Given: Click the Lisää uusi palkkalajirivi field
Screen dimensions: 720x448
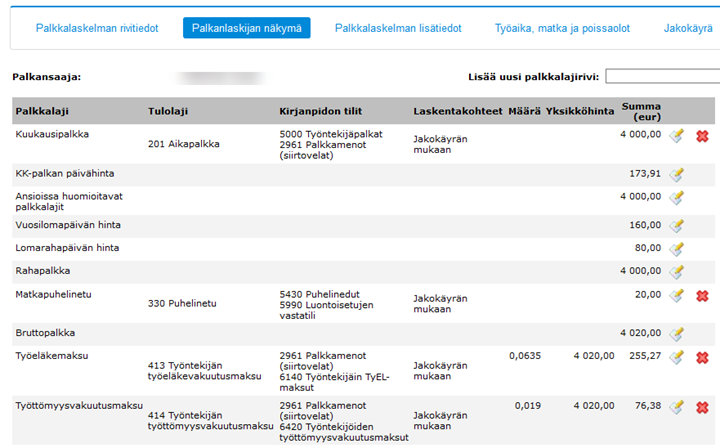Looking at the screenshot, I should pyautogui.click(x=662, y=77).
